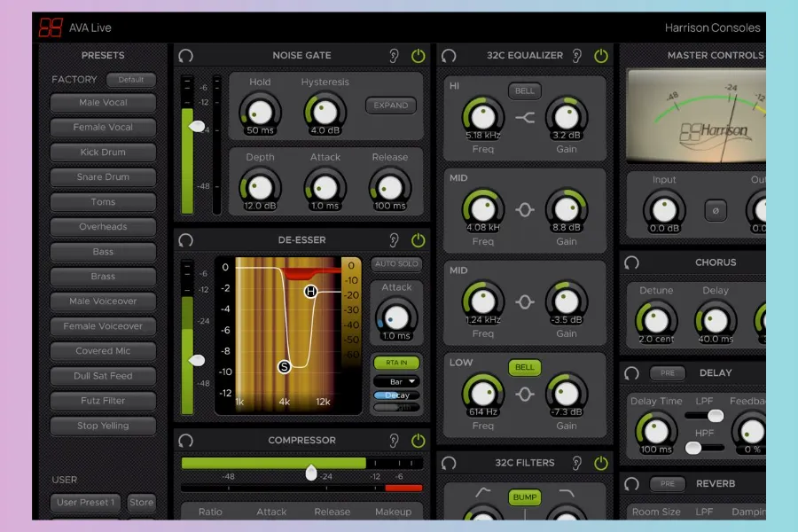The width and height of the screenshot is (798, 532).
Task: Power off the 32C Equalizer
Action: [x=601, y=56]
